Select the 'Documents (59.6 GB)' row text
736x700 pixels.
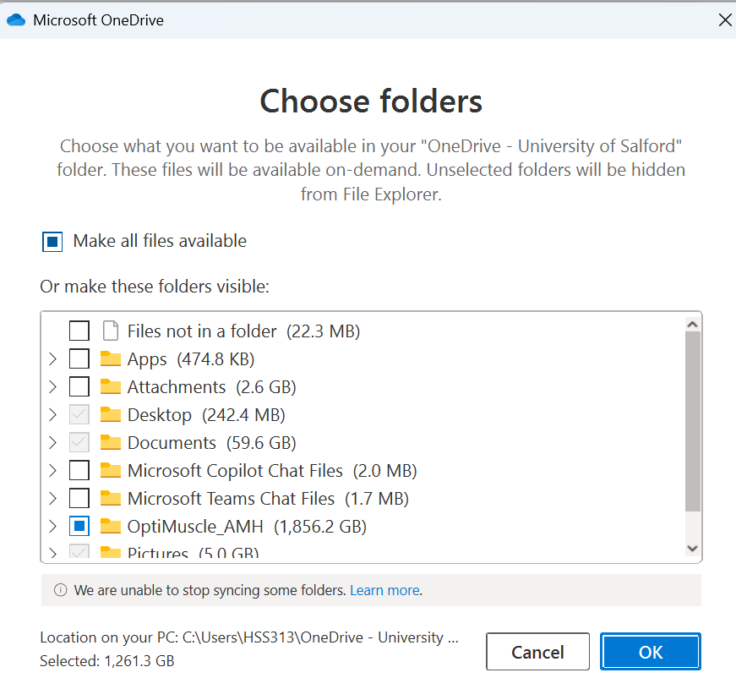click(212, 443)
